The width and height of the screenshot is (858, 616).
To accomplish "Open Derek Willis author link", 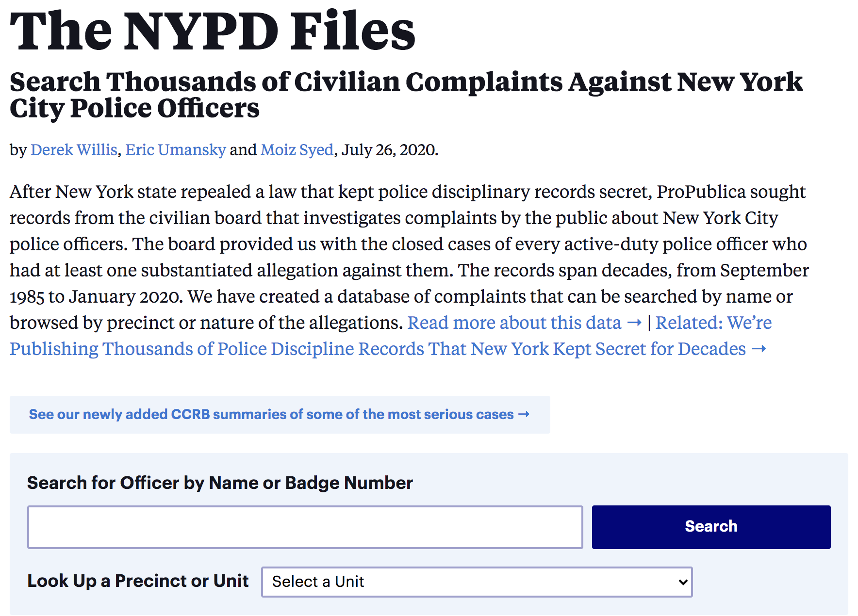I will pos(74,150).
